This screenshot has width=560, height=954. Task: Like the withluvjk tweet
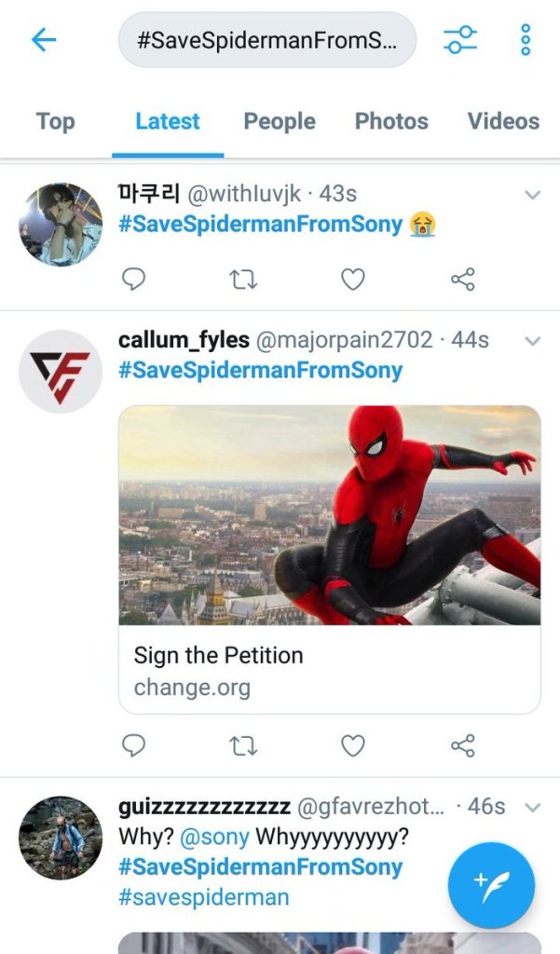[352, 279]
